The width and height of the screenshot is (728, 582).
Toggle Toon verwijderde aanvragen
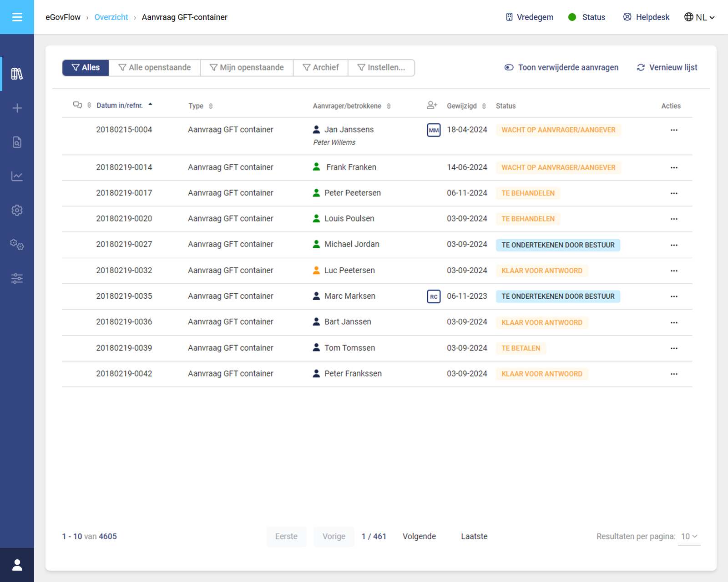(x=561, y=68)
